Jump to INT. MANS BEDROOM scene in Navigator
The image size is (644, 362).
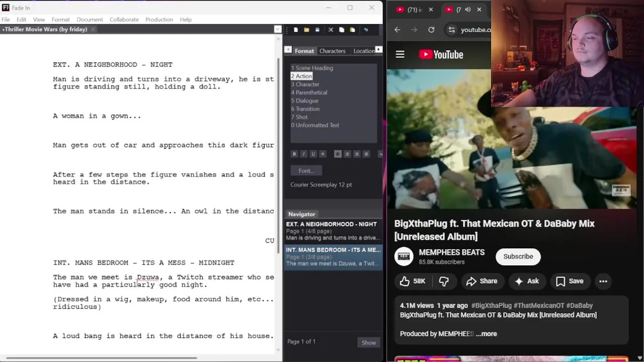coord(332,256)
